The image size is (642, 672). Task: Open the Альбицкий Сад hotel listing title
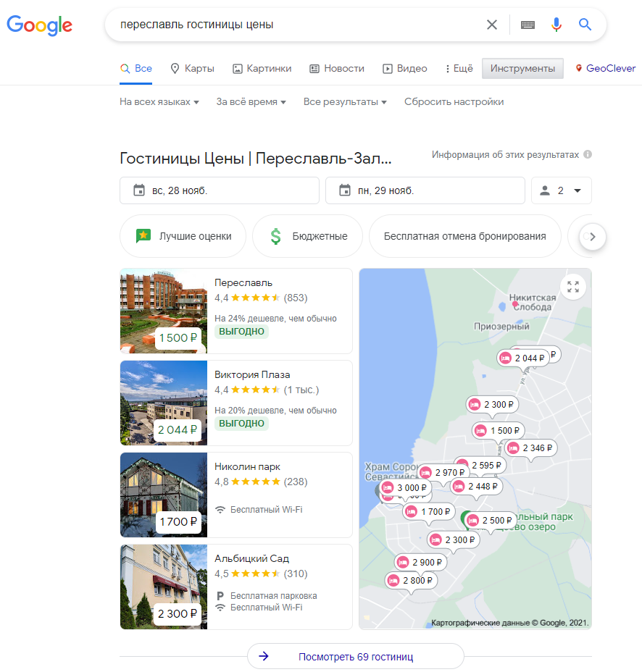click(251, 558)
